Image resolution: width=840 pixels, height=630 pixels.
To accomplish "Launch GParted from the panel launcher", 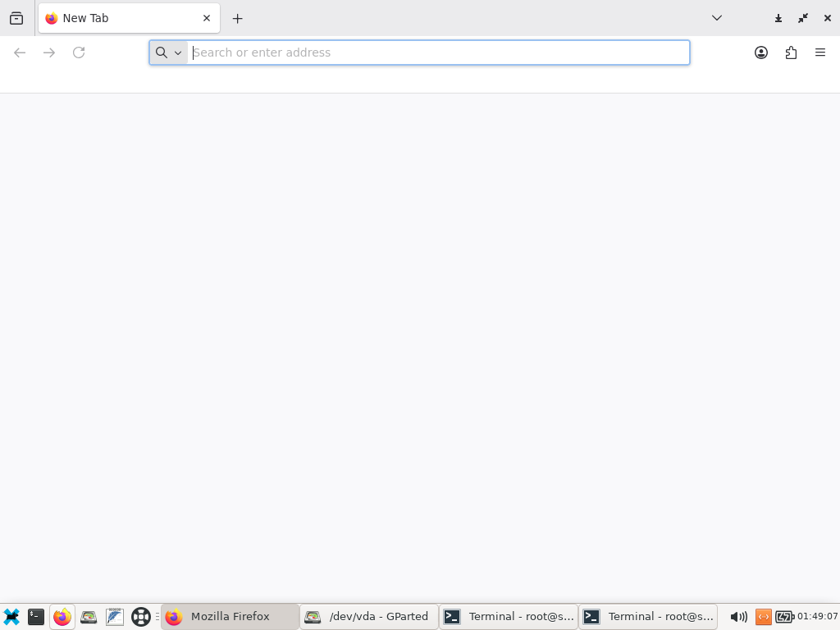I will pos(89,617).
